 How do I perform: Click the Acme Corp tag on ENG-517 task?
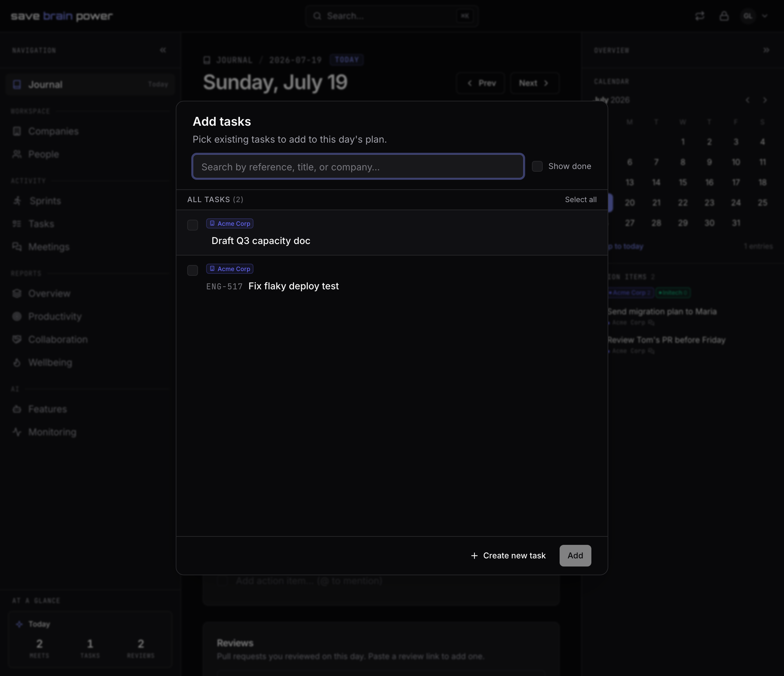coord(230,269)
